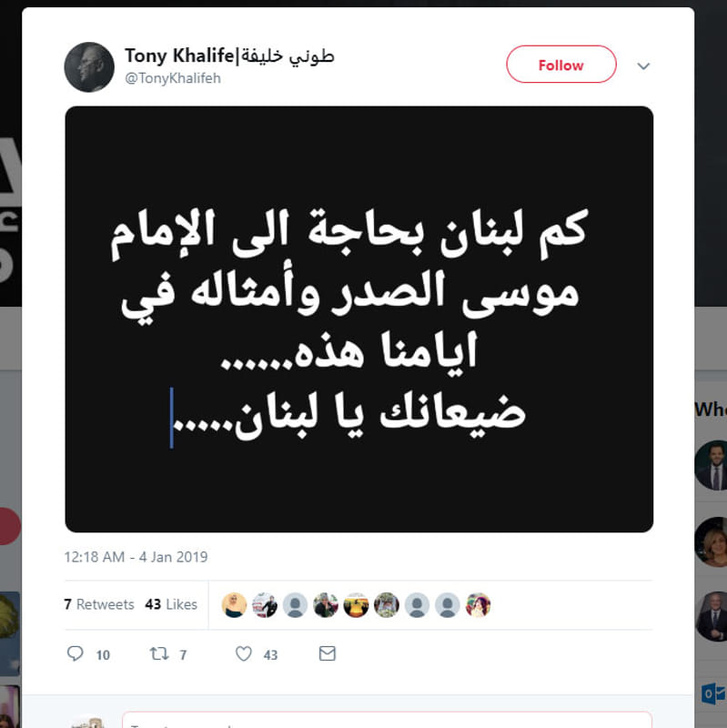Open the first suggested user avatar at right
The image size is (727, 728).
(712, 465)
